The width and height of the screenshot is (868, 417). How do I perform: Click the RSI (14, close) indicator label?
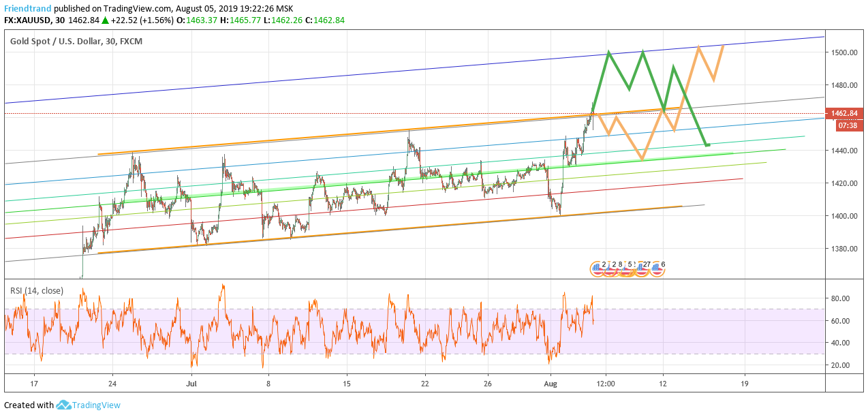37,291
